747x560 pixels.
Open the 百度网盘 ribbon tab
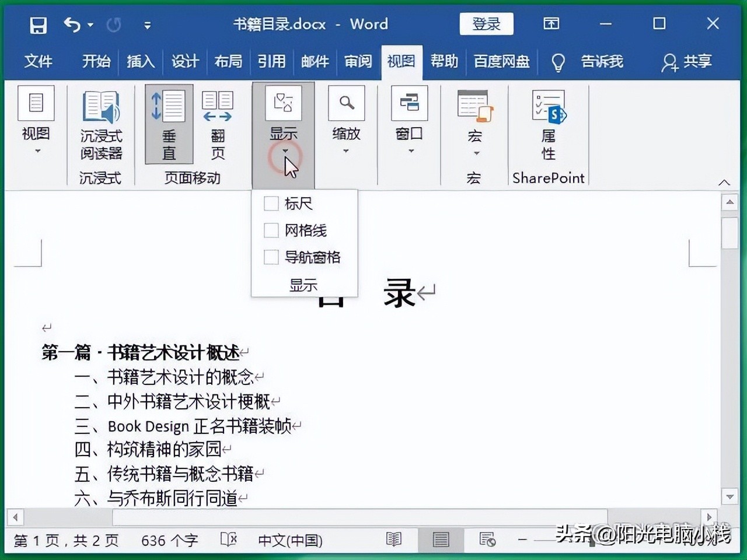[x=501, y=61]
